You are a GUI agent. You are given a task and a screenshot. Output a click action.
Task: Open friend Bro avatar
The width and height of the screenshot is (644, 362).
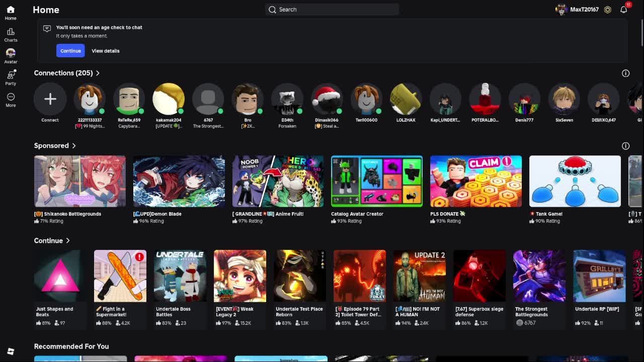pyautogui.click(x=248, y=99)
